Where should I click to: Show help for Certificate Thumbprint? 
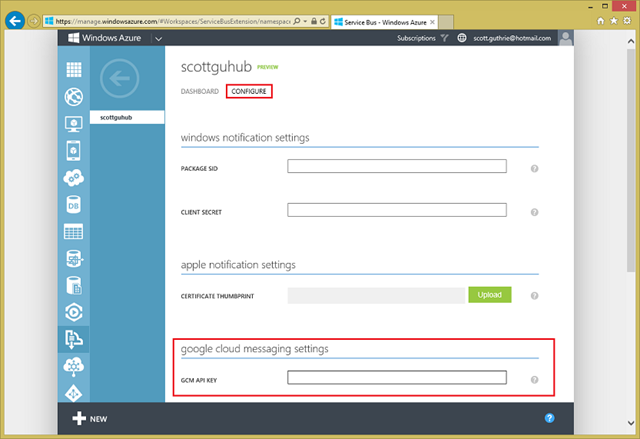pos(534,296)
